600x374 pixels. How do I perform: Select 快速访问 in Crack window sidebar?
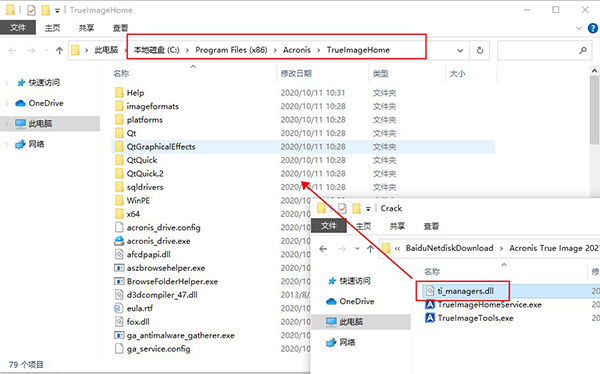click(355, 281)
